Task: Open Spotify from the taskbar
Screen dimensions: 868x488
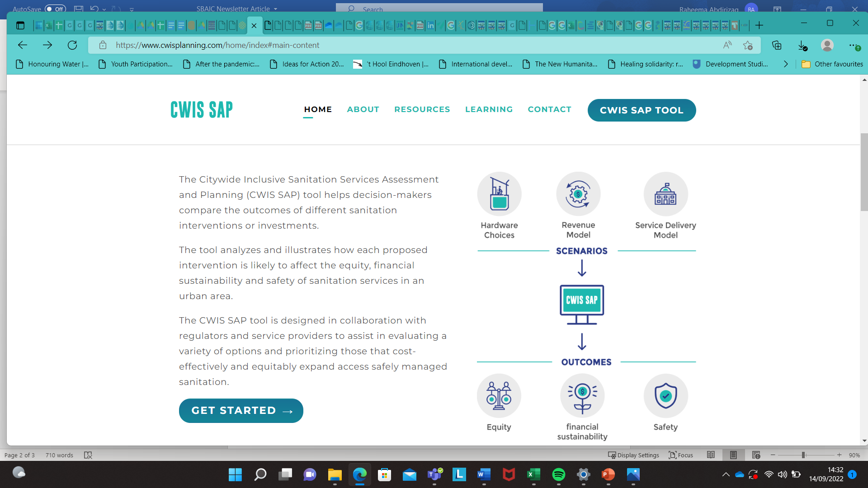Action: (x=559, y=474)
